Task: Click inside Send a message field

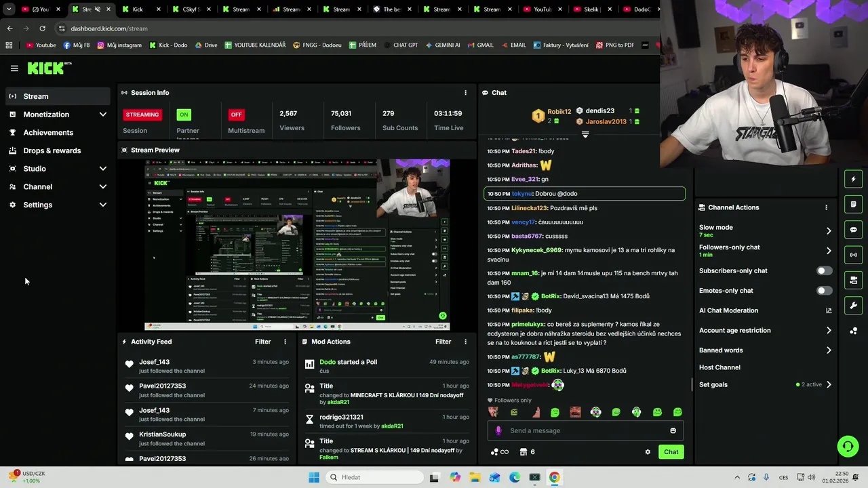Action: coord(585,430)
